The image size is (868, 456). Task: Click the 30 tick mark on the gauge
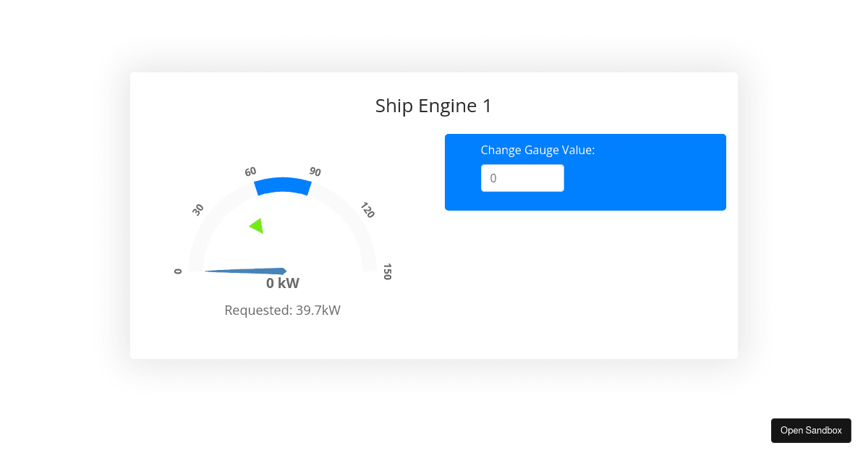(x=197, y=210)
